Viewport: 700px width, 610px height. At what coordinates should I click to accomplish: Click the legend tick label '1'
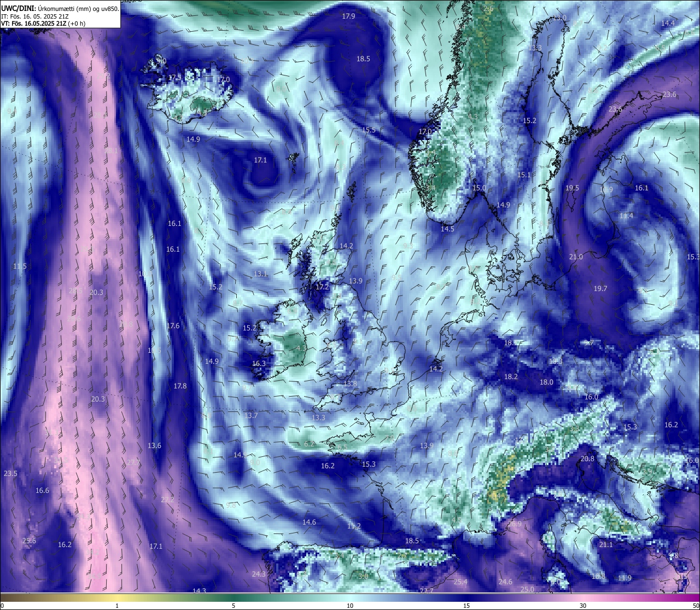pos(117,606)
